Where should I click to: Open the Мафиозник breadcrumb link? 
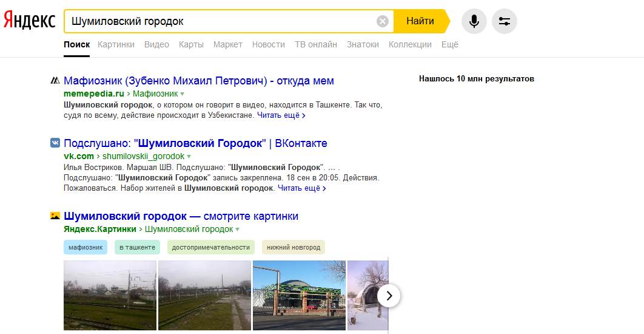[x=155, y=94]
